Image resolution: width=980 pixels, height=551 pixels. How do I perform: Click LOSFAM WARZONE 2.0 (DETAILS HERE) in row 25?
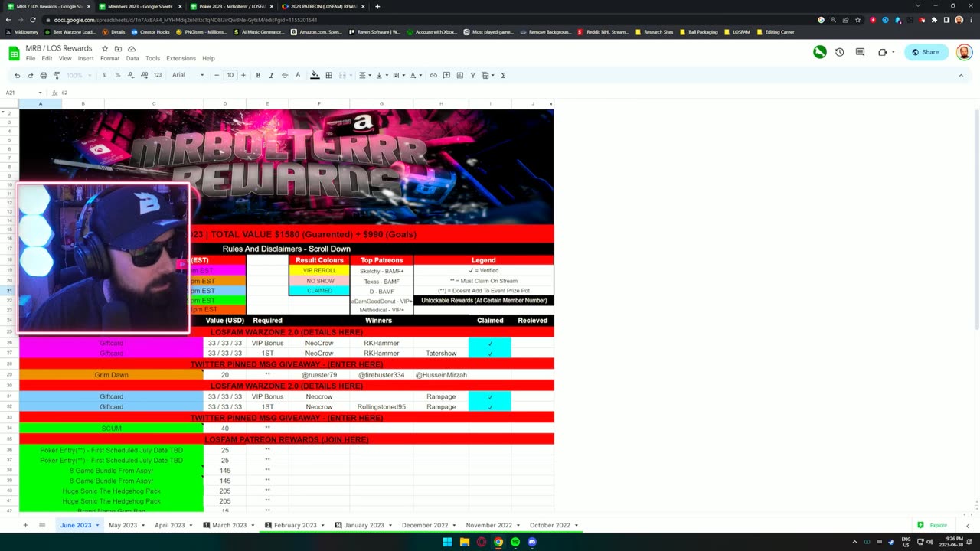(x=286, y=332)
